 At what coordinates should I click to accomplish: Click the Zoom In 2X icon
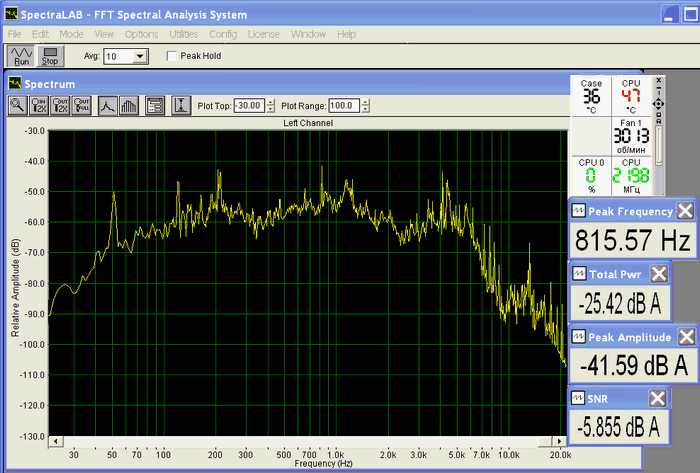[40, 105]
